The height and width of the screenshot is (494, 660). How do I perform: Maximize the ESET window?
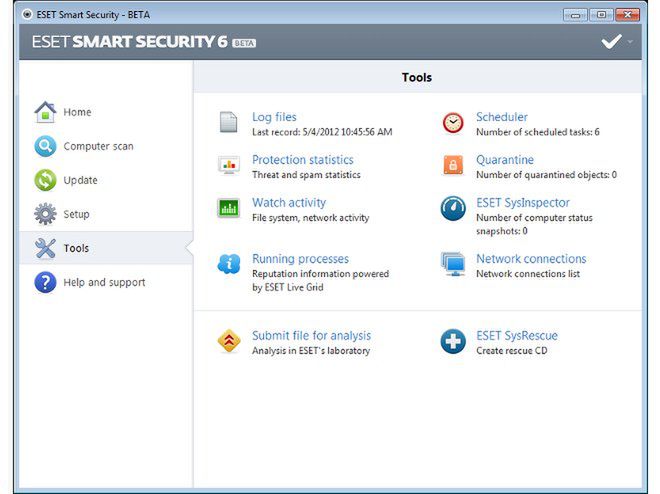click(601, 15)
